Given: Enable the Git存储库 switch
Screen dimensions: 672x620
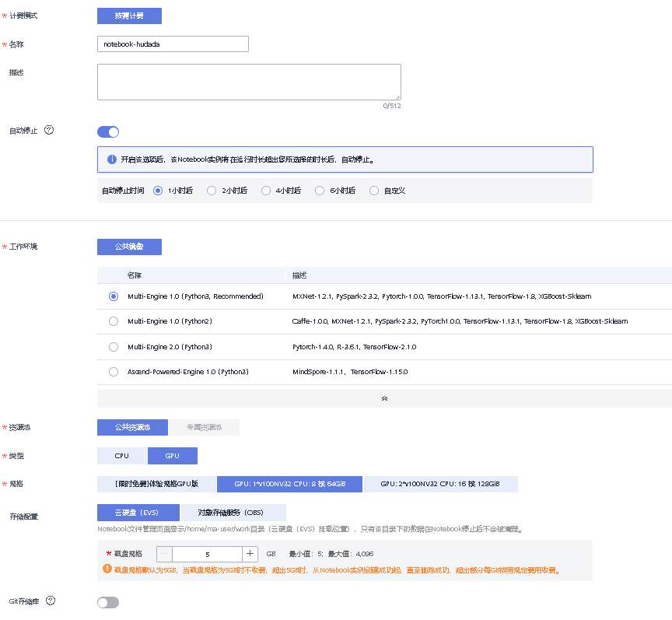Looking at the screenshot, I should coord(108,602).
